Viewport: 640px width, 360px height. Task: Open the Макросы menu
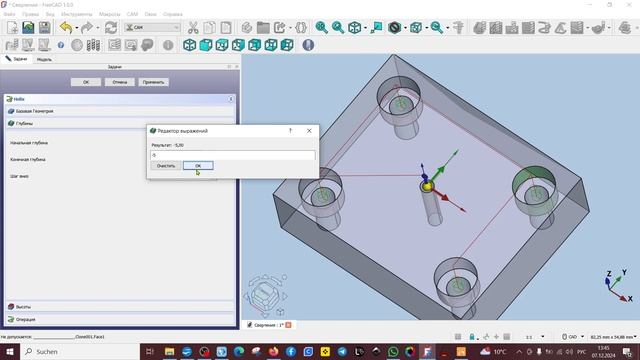(109, 14)
